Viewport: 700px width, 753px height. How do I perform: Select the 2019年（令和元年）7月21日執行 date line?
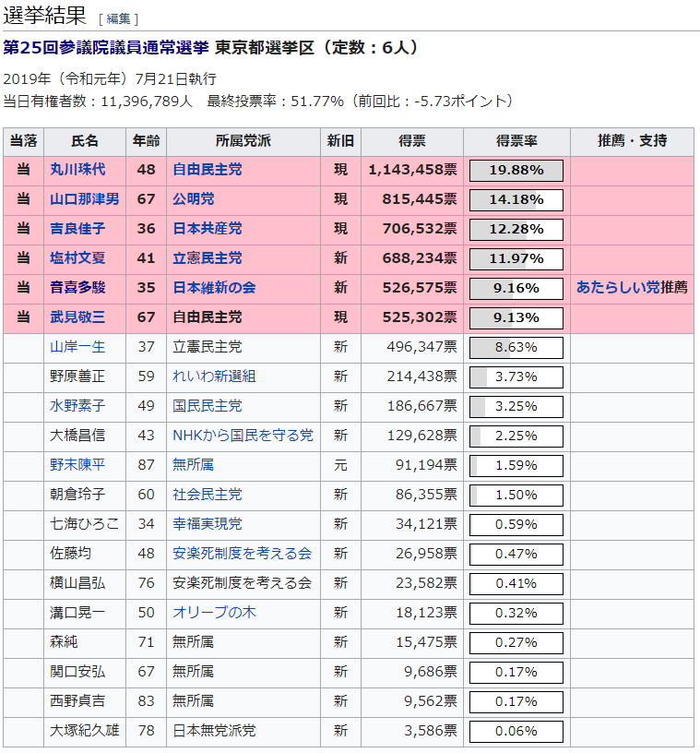click(110, 78)
